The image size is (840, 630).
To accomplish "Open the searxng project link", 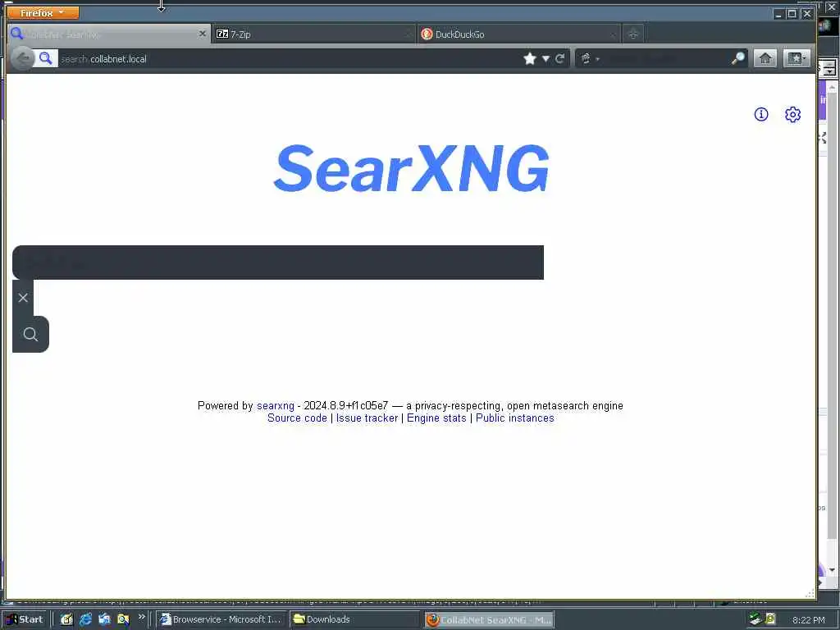I will click(276, 405).
